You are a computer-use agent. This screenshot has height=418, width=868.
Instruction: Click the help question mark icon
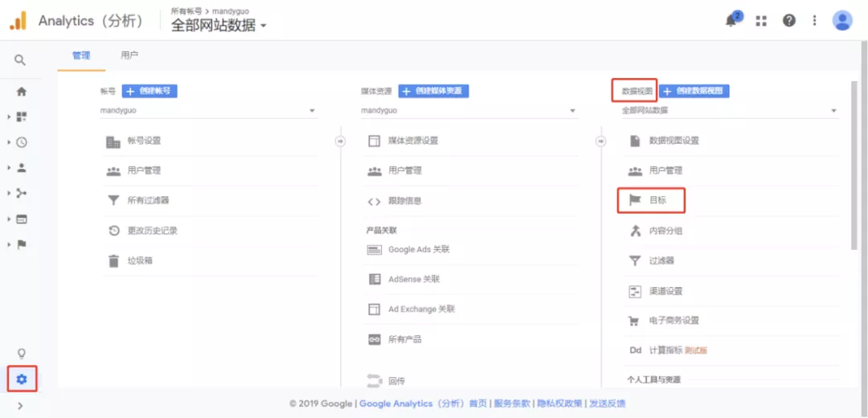click(x=788, y=21)
